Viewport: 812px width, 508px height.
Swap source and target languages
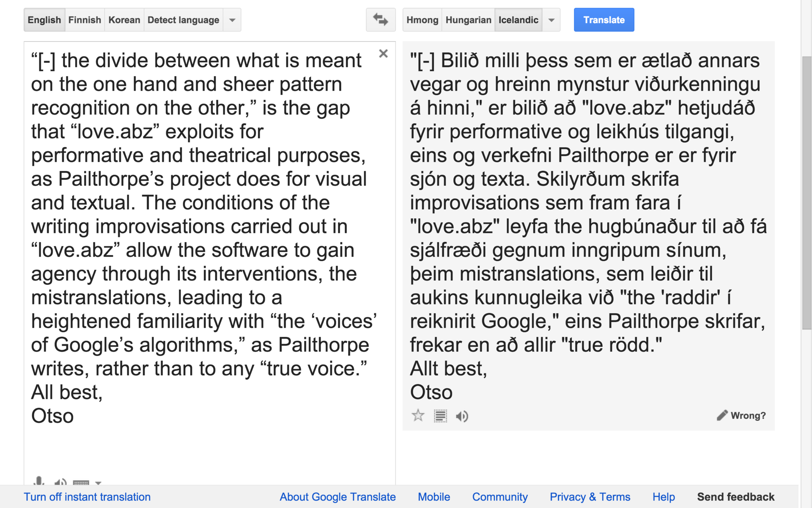click(x=380, y=20)
